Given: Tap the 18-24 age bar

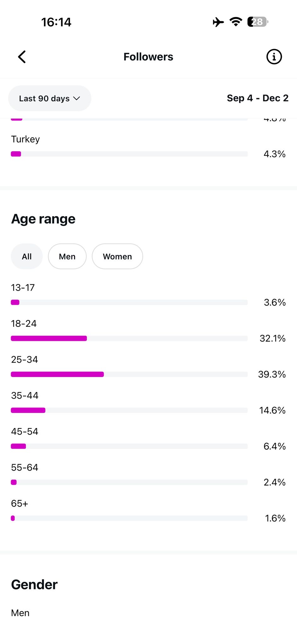Looking at the screenshot, I should pos(49,338).
